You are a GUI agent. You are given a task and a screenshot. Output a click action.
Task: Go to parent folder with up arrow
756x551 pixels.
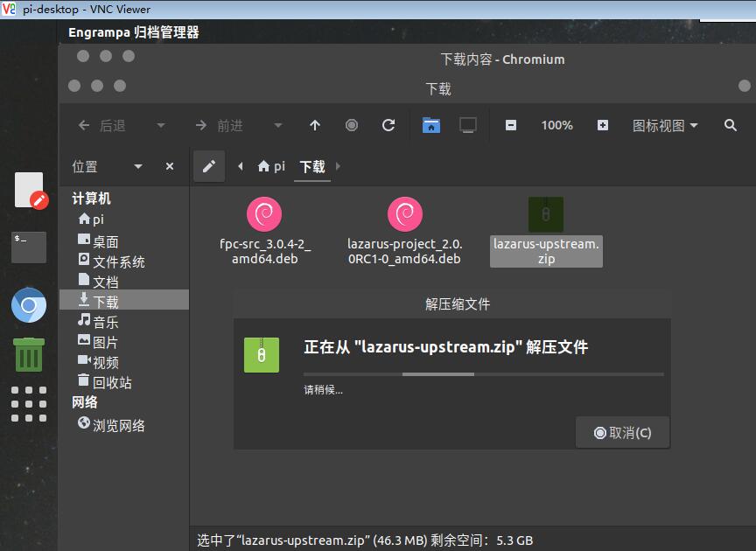315,125
